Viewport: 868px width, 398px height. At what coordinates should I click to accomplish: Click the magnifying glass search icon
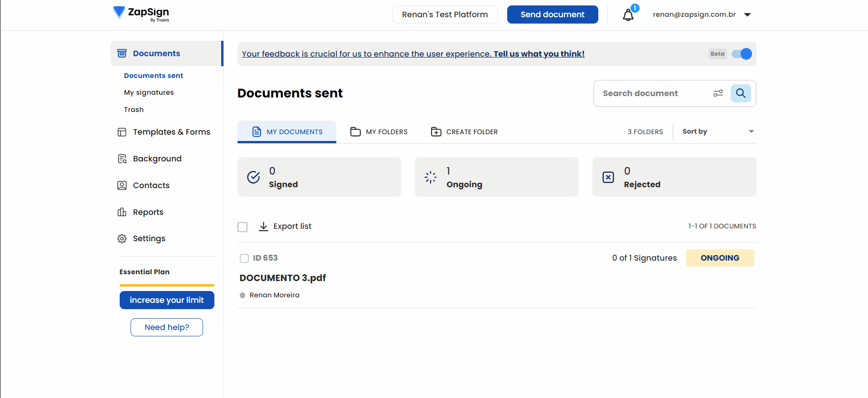click(741, 93)
